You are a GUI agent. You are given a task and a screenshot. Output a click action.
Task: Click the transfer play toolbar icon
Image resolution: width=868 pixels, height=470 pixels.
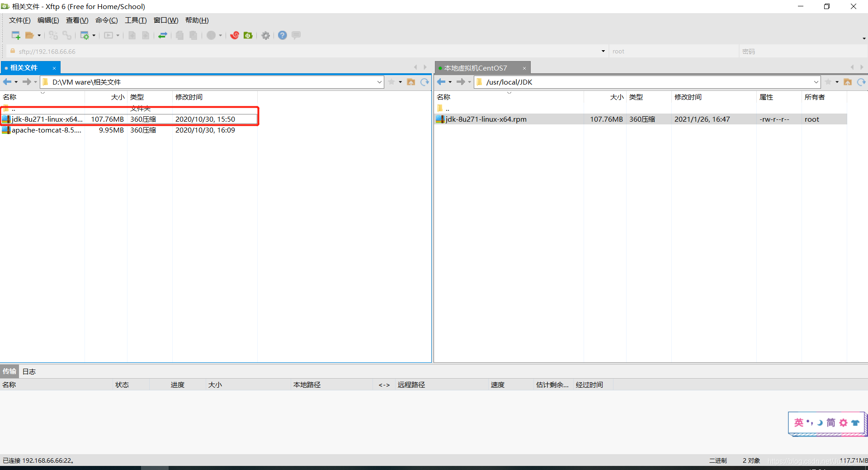[108, 35]
